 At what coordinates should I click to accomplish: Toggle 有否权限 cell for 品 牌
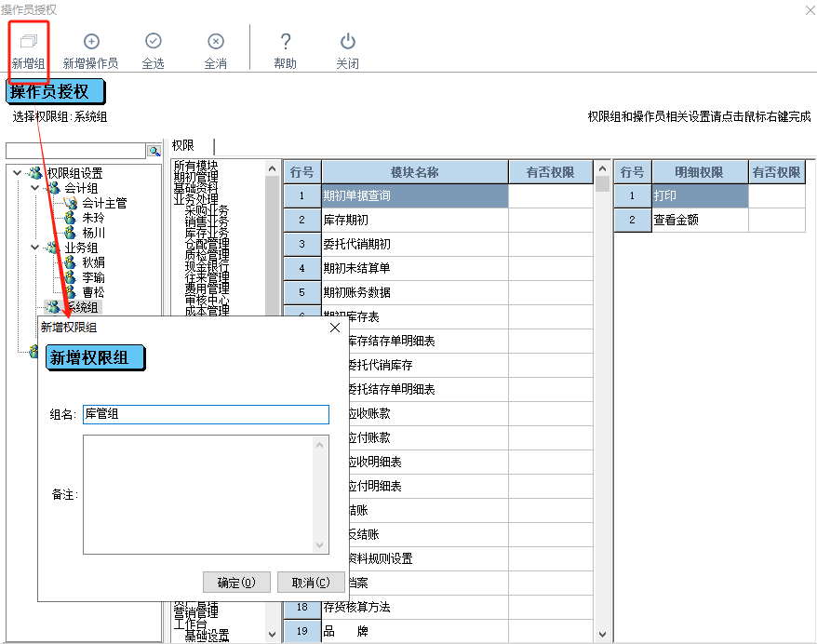click(x=551, y=631)
